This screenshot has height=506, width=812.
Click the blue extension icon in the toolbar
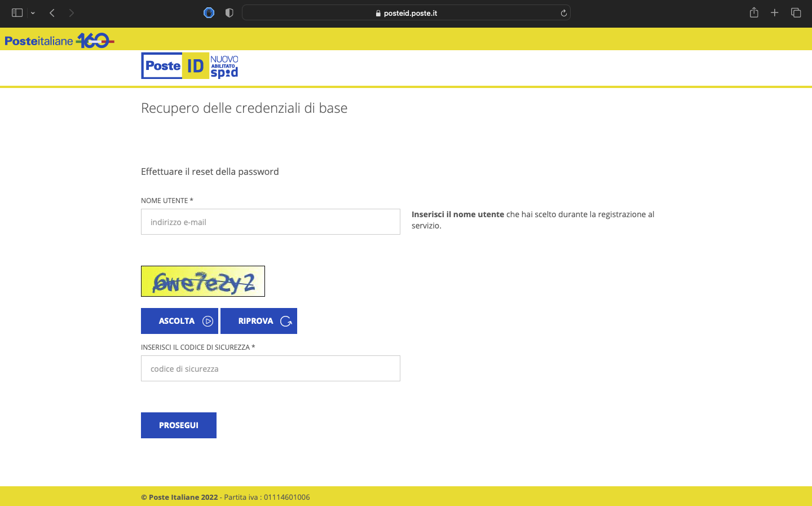[209, 12]
